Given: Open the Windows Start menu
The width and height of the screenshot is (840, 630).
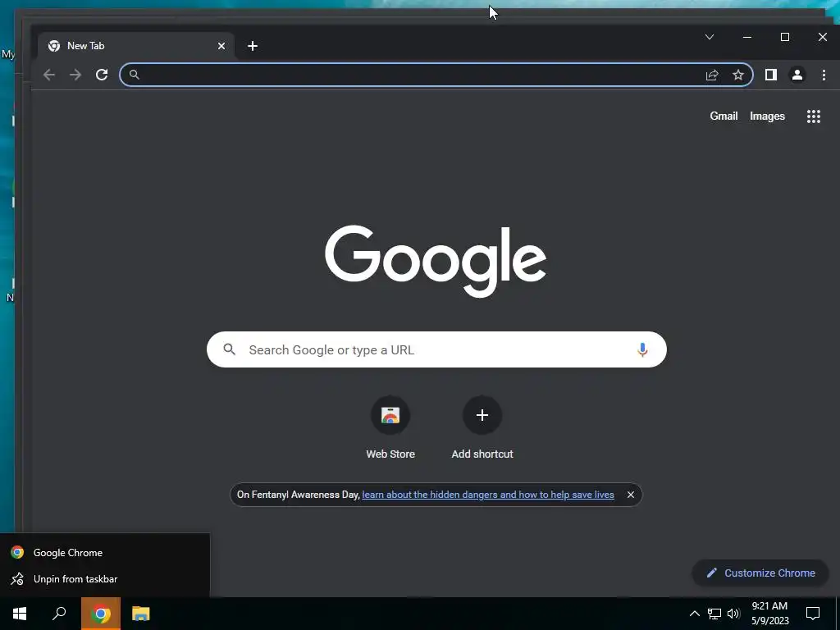Looking at the screenshot, I should (x=20, y=614).
